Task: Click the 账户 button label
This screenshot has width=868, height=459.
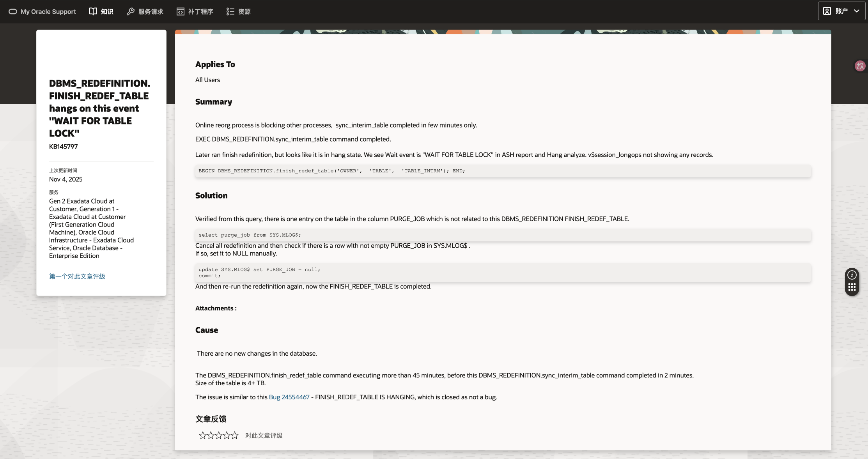Action: coord(841,11)
